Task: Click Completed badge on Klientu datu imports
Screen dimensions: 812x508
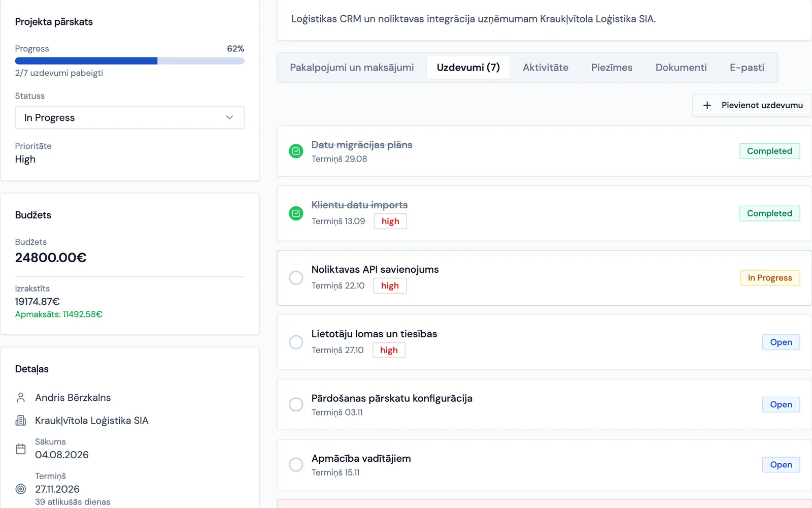Action: pos(769,213)
